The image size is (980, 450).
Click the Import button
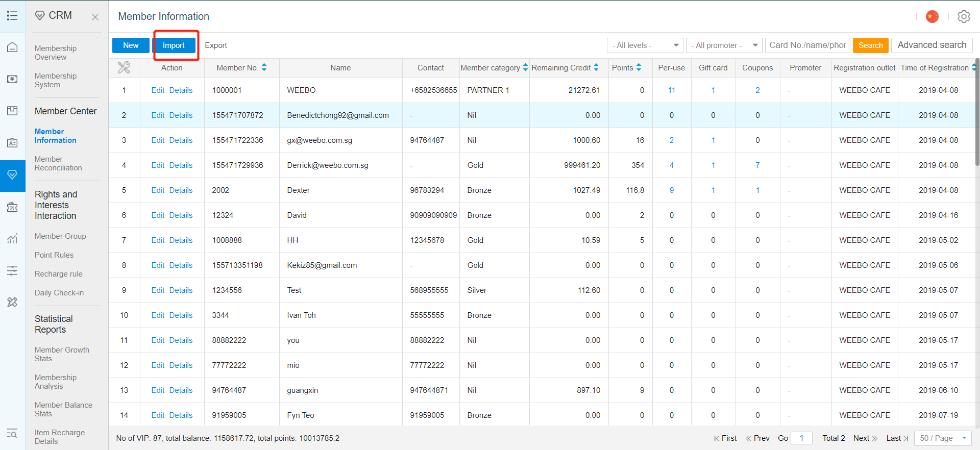[174, 45]
